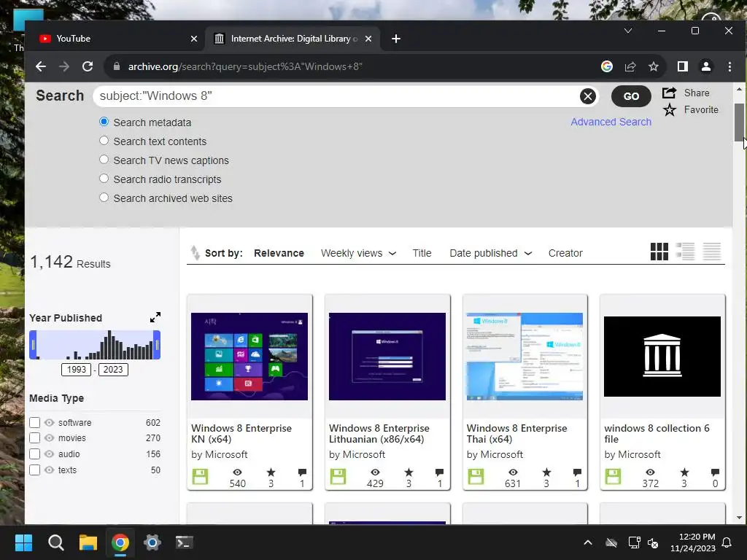Clear the search query with X icon
Viewport: 747px width, 560px height.
pyautogui.click(x=588, y=96)
